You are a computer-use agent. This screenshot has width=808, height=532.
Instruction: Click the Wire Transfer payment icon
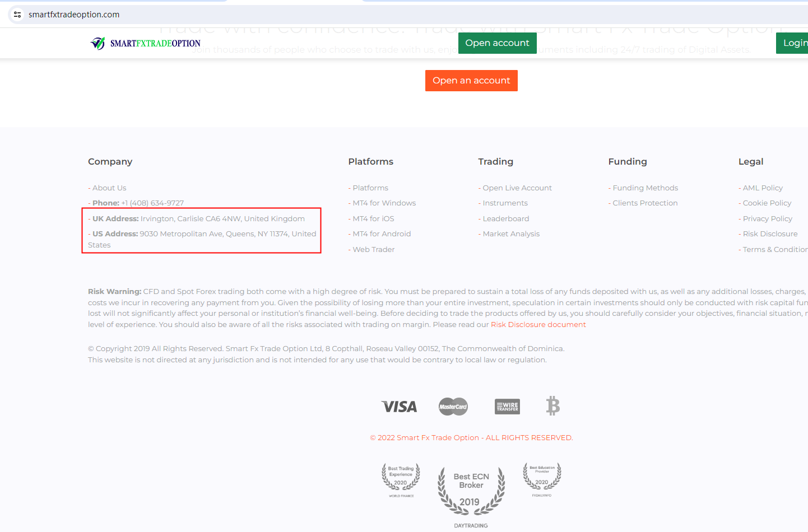pos(508,407)
